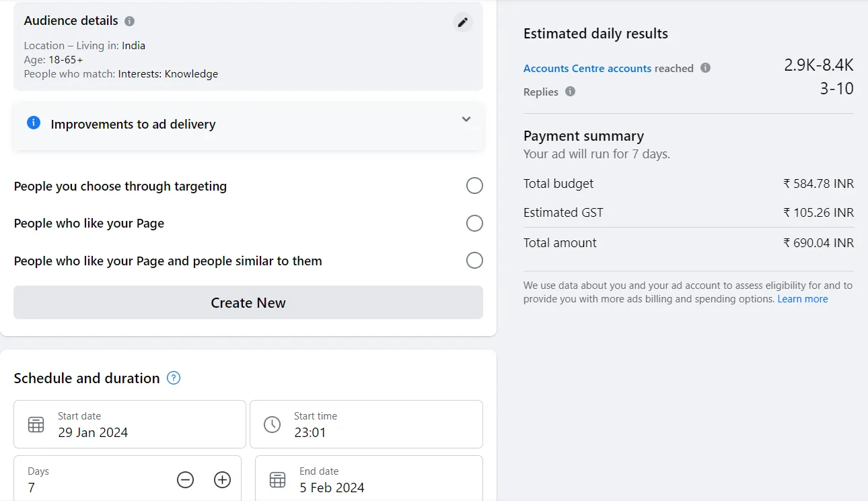Select People who like your Page
Viewport: 868px width, 501px height.
474,223
